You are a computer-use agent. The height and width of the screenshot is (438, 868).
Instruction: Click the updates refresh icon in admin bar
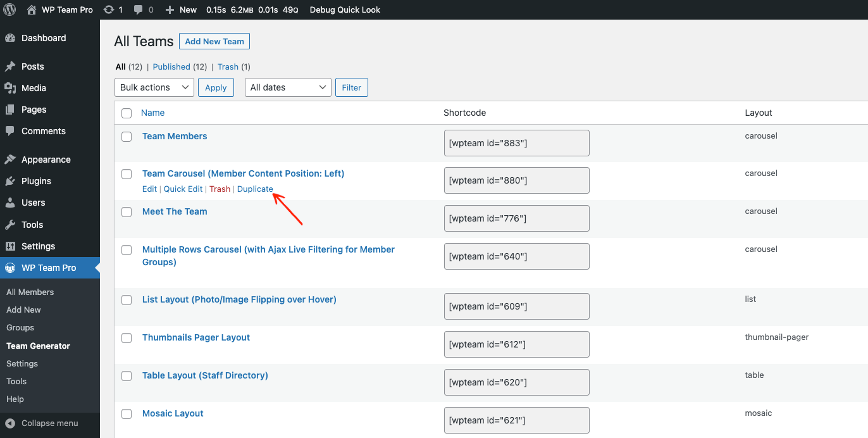tap(108, 9)
